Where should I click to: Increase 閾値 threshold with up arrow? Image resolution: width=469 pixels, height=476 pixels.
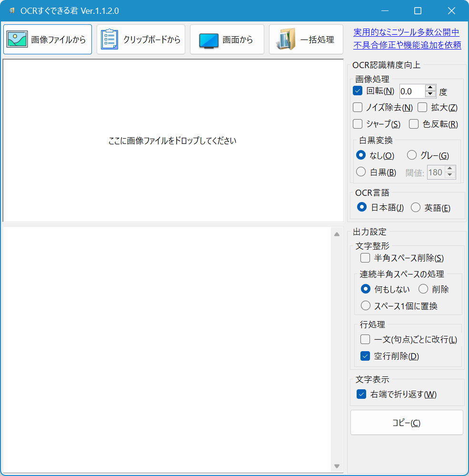[x=450, y=169]
